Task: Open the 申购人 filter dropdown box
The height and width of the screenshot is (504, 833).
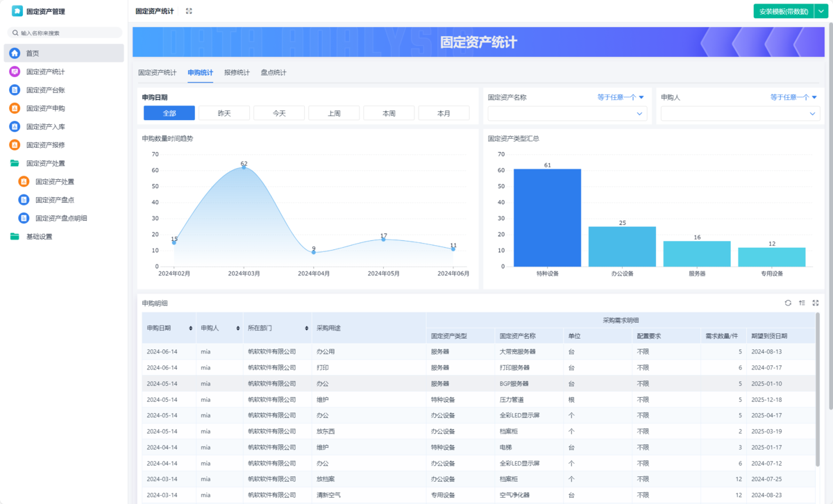Action: [740, 114]
